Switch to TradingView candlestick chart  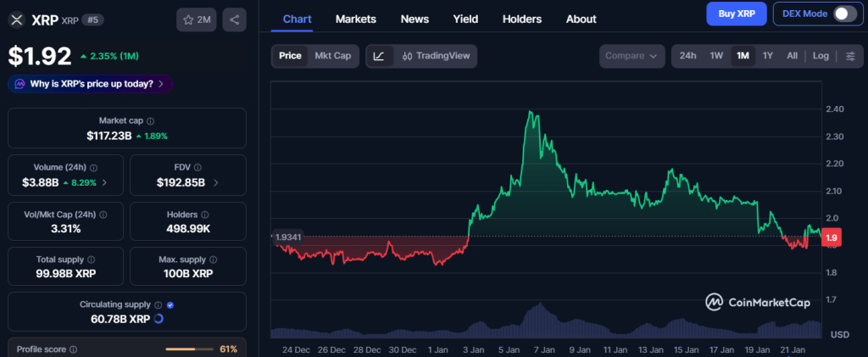[x=436, y=56]
